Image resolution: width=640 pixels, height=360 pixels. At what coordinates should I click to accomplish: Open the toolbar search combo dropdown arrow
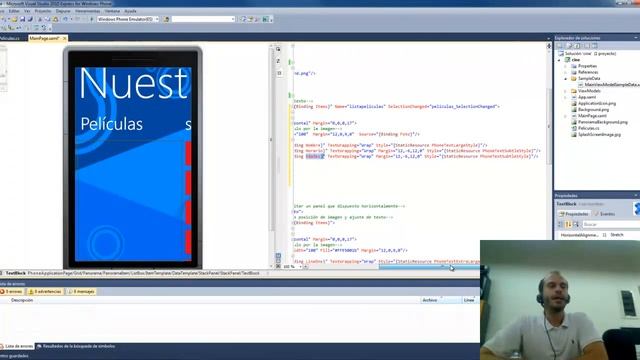coord(233,19)
